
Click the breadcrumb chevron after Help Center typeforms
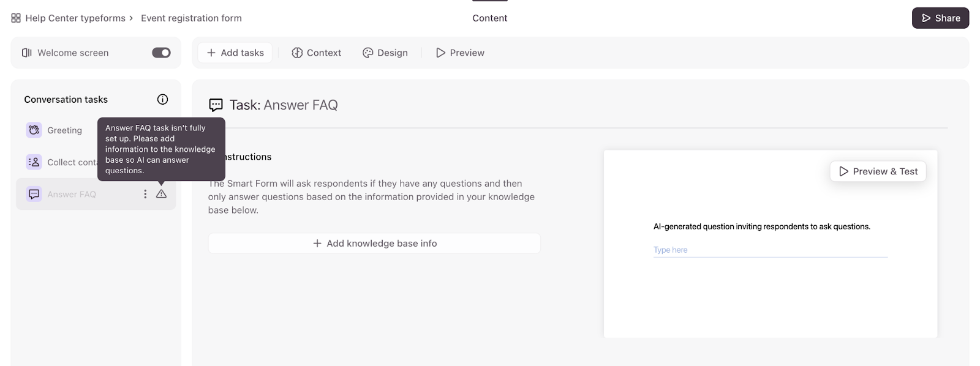[131, 18]
